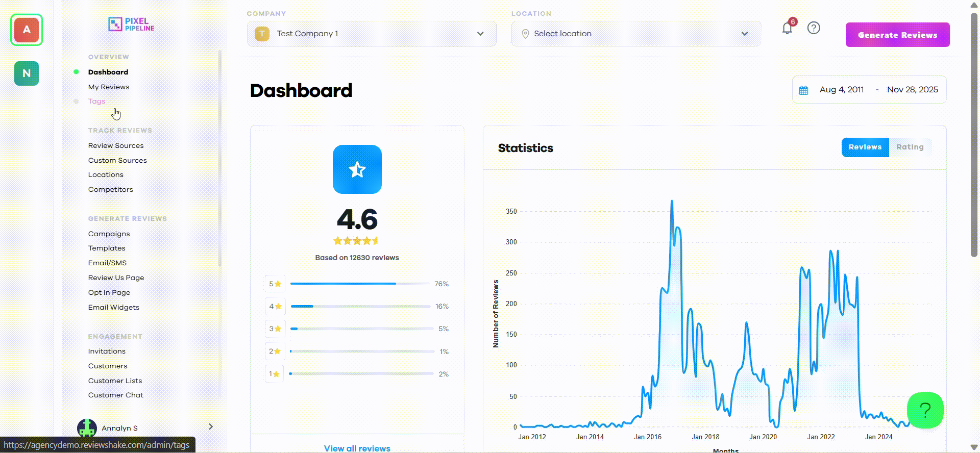Viewport: 980px width, 453px height.
Task: Go to the Tags menu item
Action: click(96, 101)
